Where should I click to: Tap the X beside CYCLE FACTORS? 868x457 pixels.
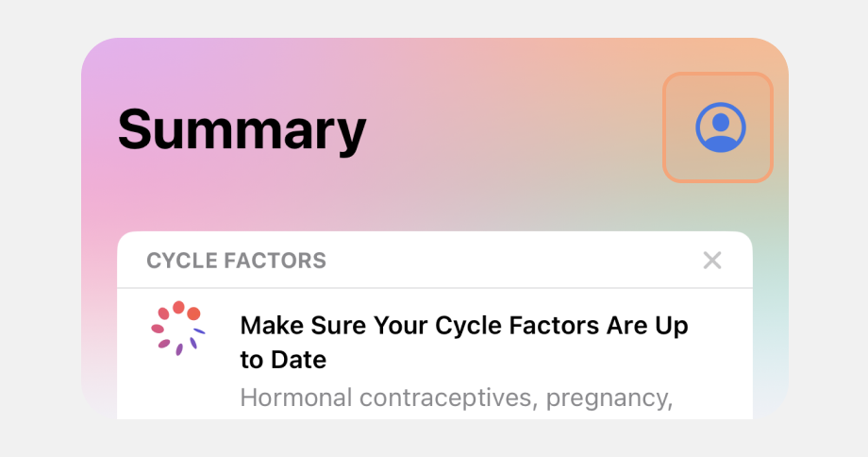coord(712,261)
